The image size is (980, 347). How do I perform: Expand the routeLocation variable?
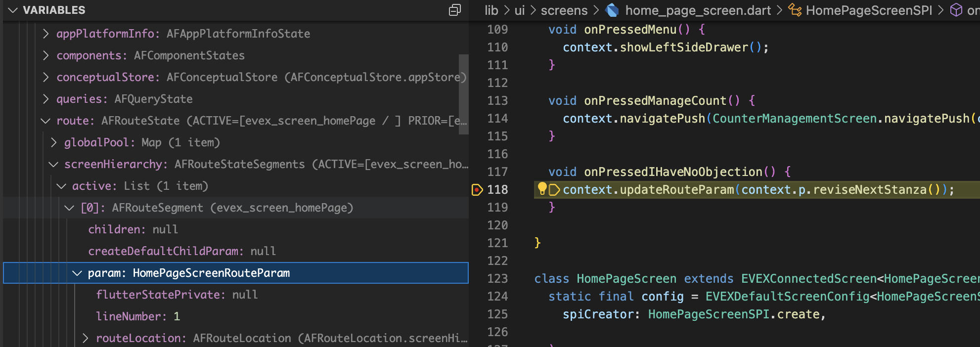(x=86, y=338)
